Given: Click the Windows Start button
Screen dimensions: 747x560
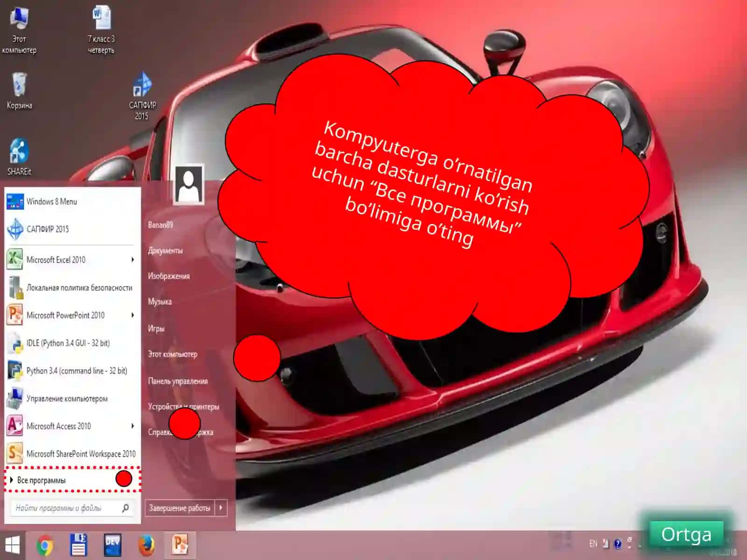Looking at the screenshot, I should [13, 545].
